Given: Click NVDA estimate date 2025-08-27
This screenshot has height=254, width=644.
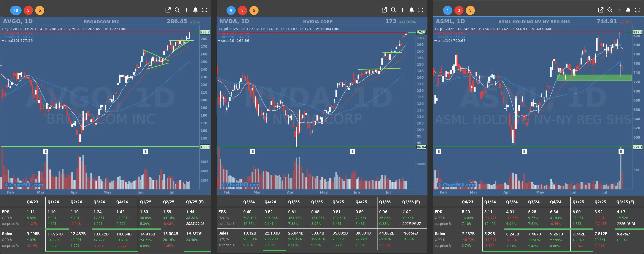Looking at the screenshot, I should coord(412,224).
